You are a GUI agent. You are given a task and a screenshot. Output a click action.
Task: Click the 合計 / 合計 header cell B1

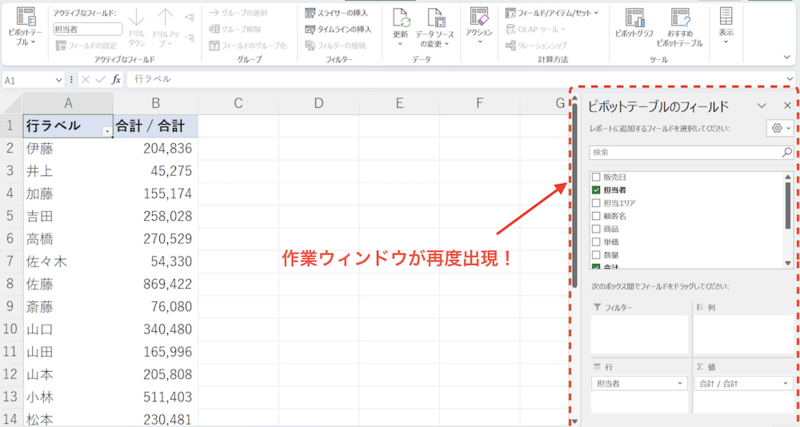tap(156, 126)
